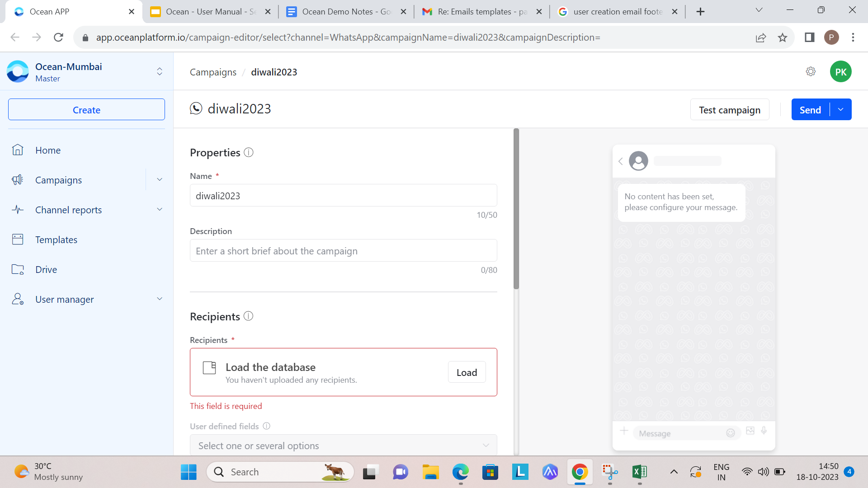The height and width of the screenshot is (488, 868).
Task: Expand the User manager submenu chevron
Action: coord(160,299)
